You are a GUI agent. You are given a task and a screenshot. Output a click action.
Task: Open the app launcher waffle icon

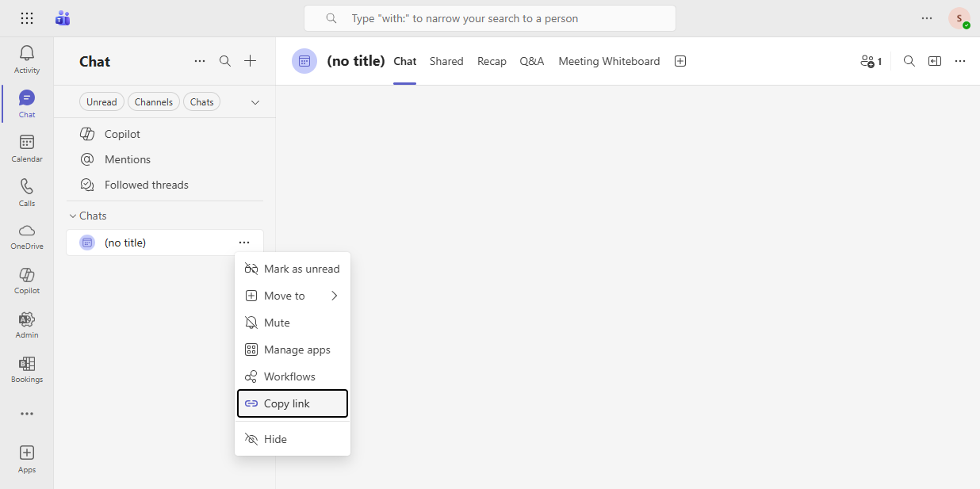(x=27, y=18)
